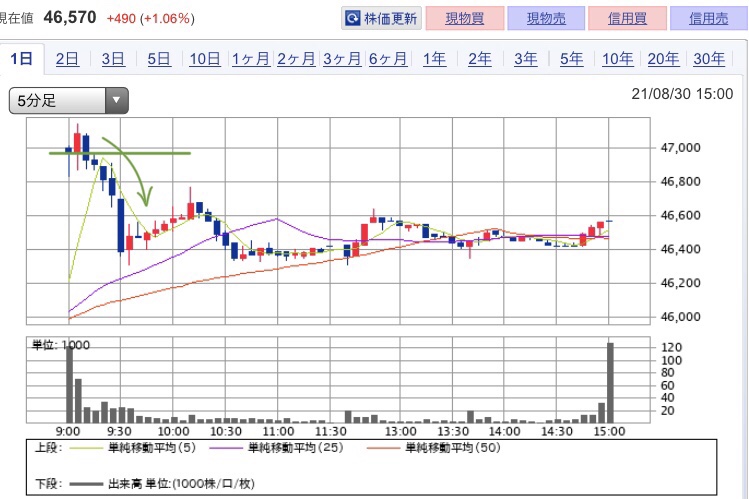The image size is (749, 499).
Task: Click the 現物売 button
Action: pyautogui.click(x=546, y=19)
